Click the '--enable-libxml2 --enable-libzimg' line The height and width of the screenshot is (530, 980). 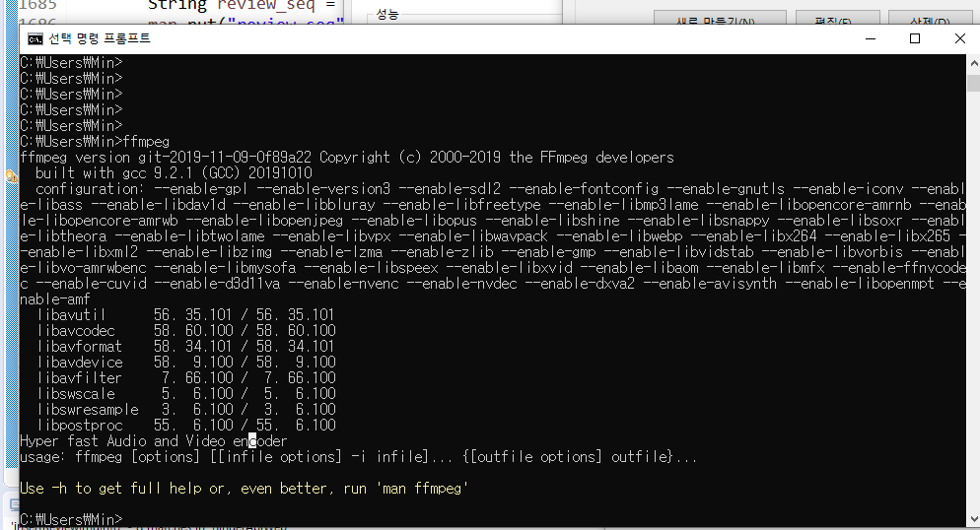pos(493,252)
